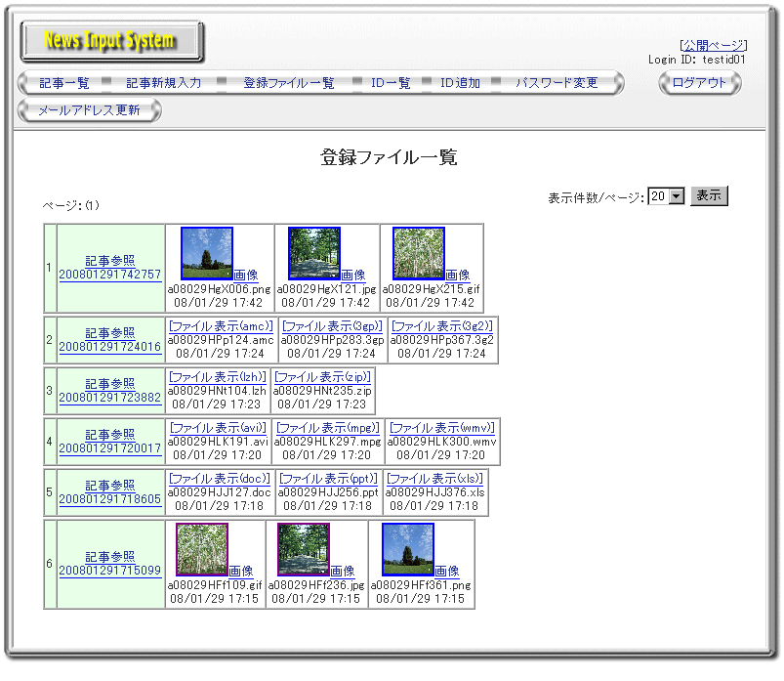Select the 登録ファイル一覧 menu item
This screenshot has width=784, height=681.
(288, 83)
